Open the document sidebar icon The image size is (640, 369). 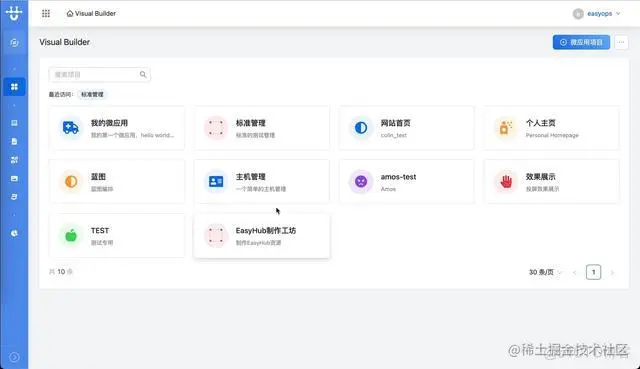coord(14,141)
